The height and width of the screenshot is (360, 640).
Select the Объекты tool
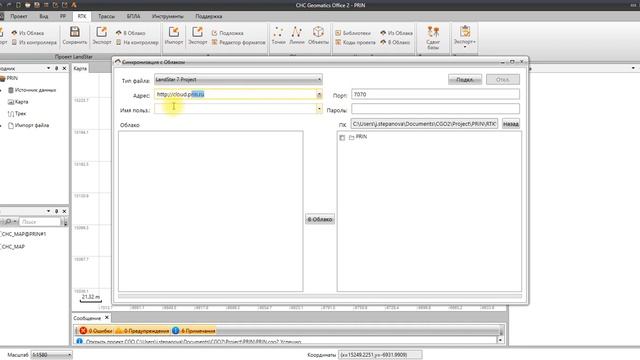318,36
